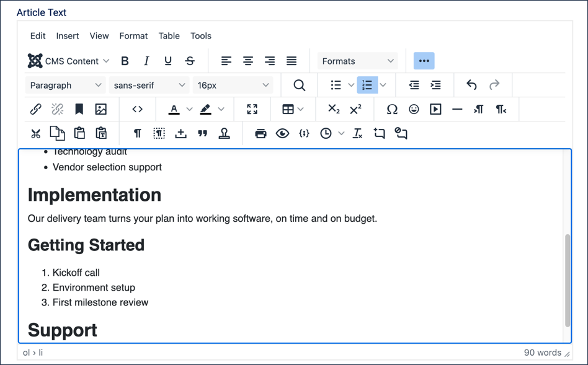Expand the insert date/time options arrow

(341, 133)
